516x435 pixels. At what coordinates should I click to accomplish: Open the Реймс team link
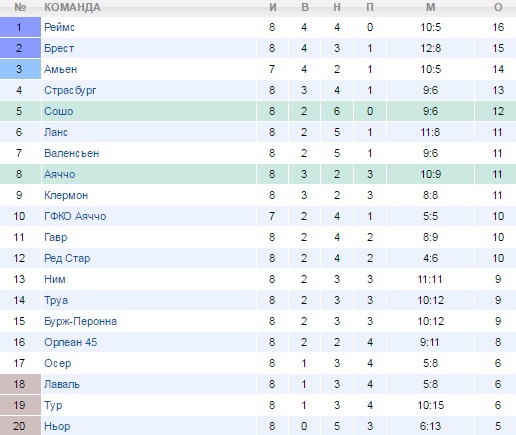click(59, 27)
